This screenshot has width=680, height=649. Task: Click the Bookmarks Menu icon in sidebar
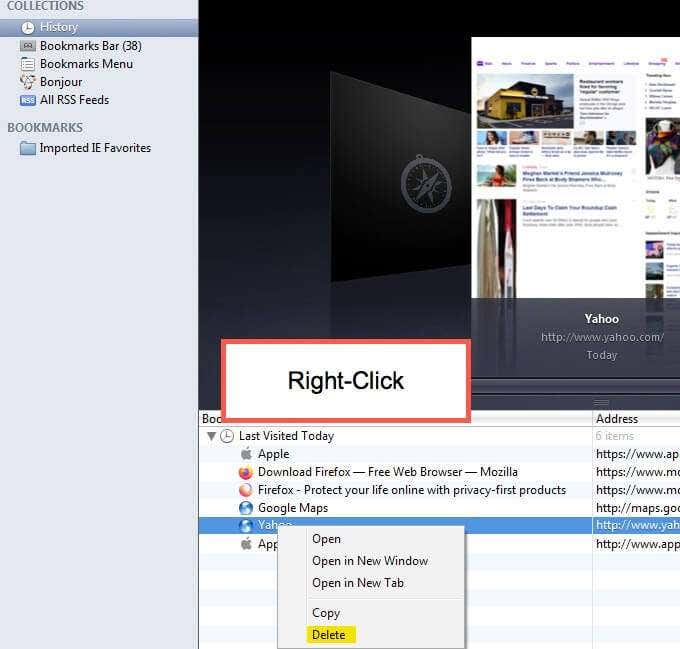[x=28, y=64]
